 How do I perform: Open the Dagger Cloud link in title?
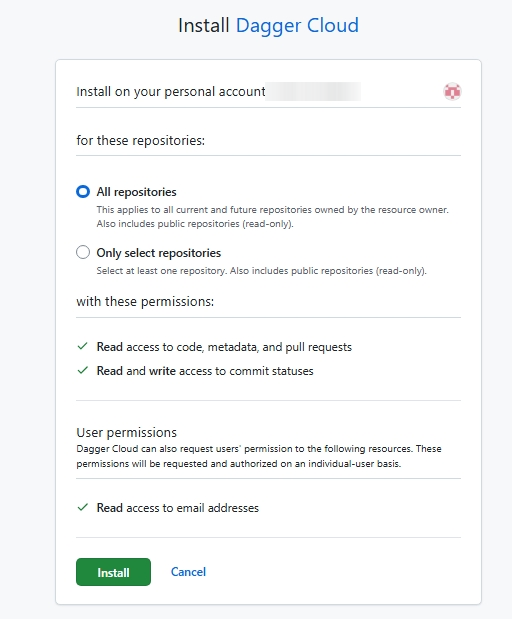(297, 26)
